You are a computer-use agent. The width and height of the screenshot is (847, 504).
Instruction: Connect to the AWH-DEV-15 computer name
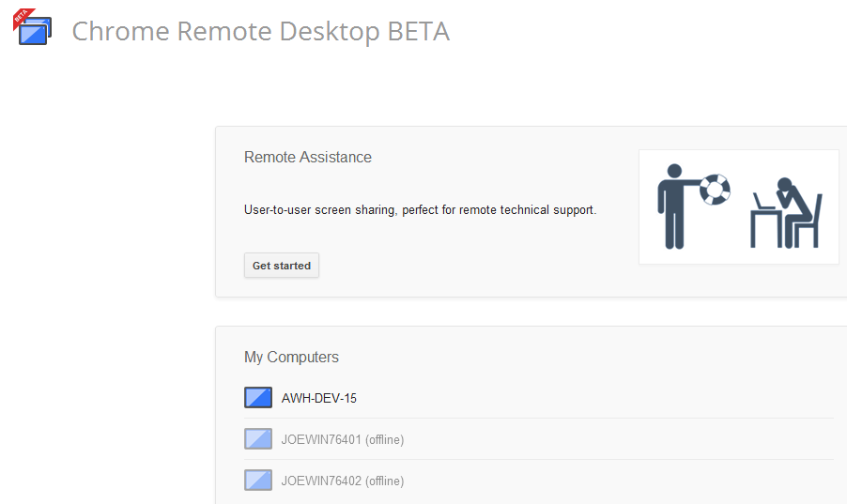[319, 398]
